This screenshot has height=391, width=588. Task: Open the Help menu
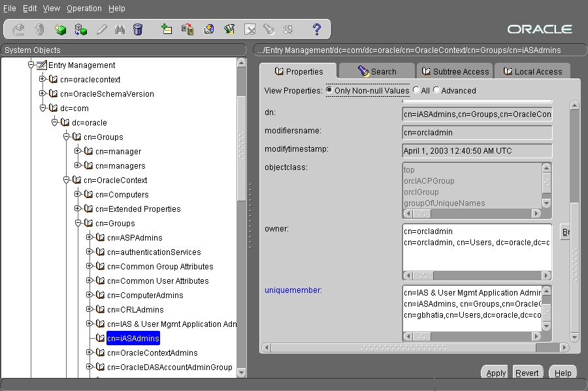117,8
